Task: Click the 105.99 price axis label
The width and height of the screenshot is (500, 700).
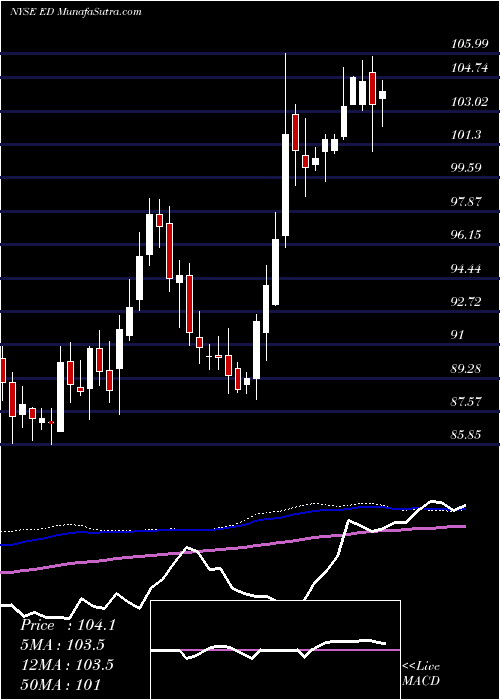Action: pyautogui.click(x=469, y=44)
